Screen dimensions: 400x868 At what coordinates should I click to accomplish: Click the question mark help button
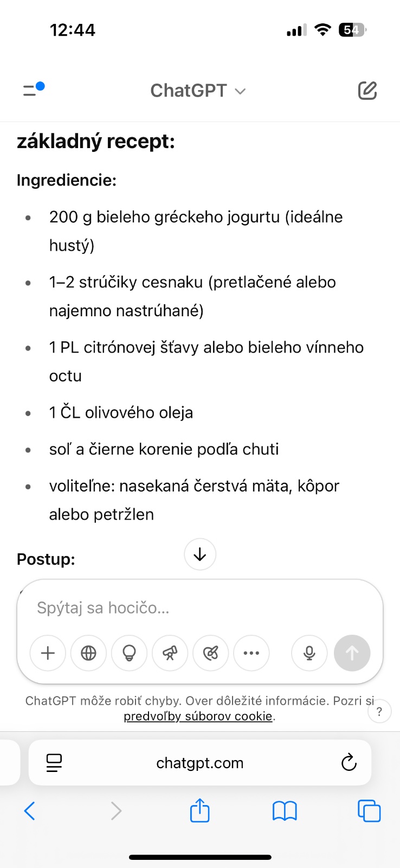(379, 712)
